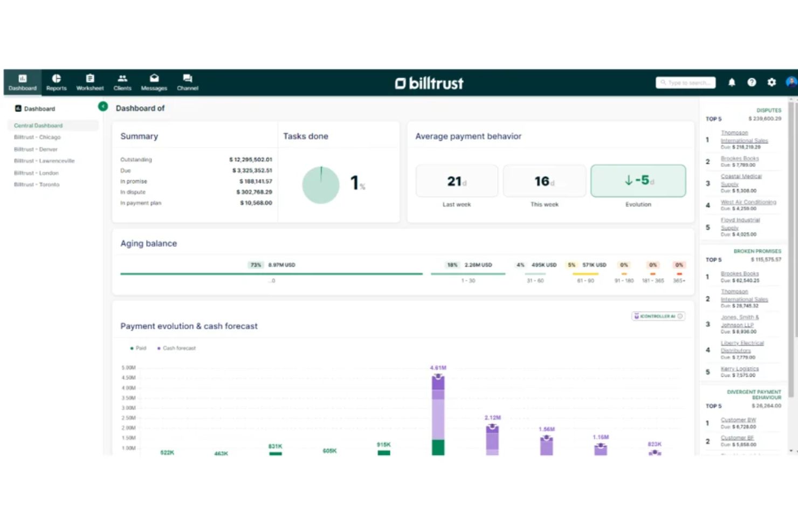798x532 pixels.
Task: Open Jones, Smith & Johnson LLP link
Action: 740,321
